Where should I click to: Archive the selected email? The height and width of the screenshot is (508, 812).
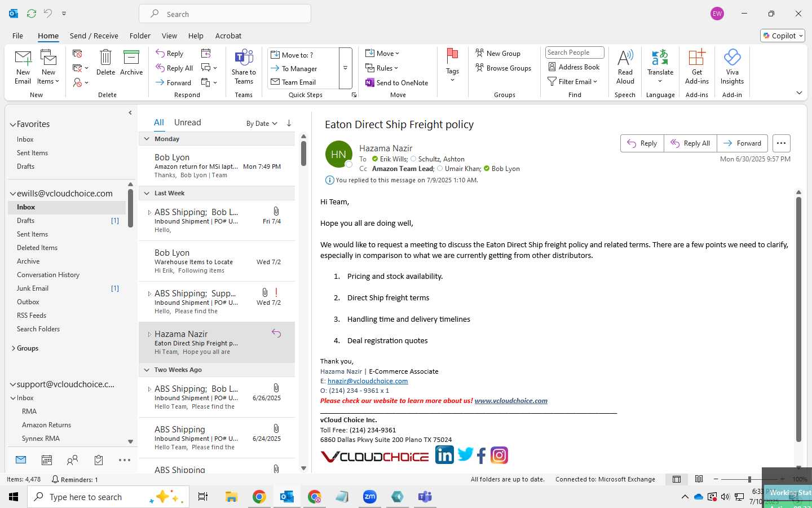[x=131, y=63]
